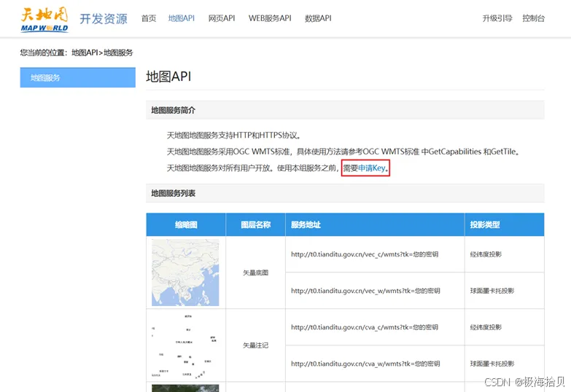Click the 矢量底图 layer name cell

pyautogui.click(x=256, y=273)
